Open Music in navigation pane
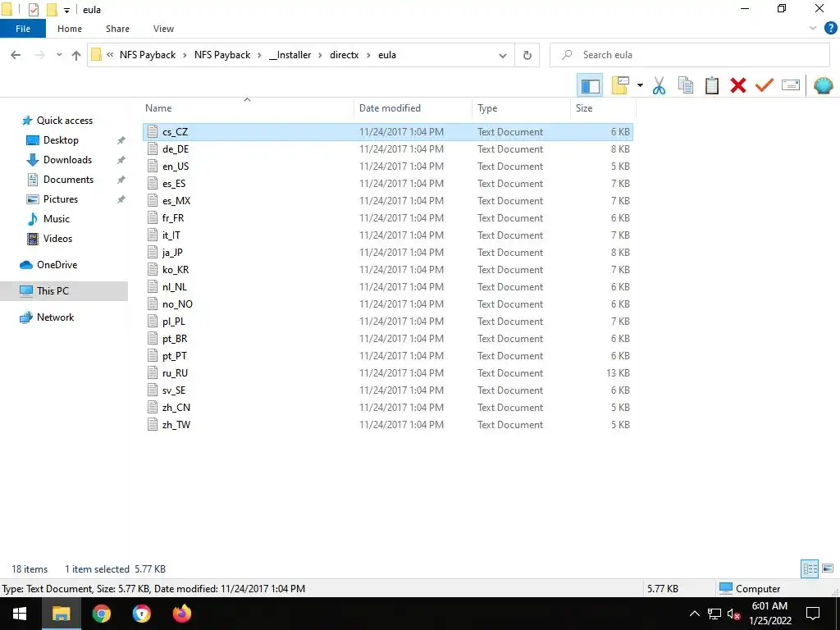The height and width of the screenshot is (630, 840). pyautogui.click(x=57, y=219)
